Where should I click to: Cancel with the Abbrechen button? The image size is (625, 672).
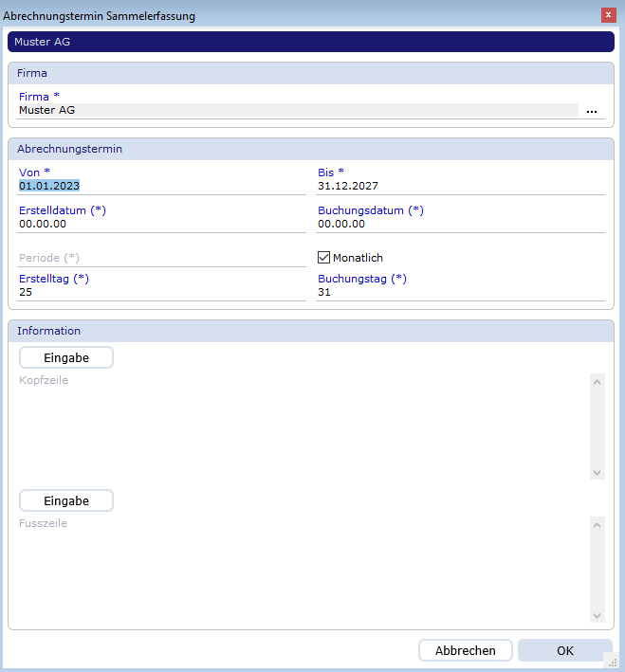[x=465, y=651]
